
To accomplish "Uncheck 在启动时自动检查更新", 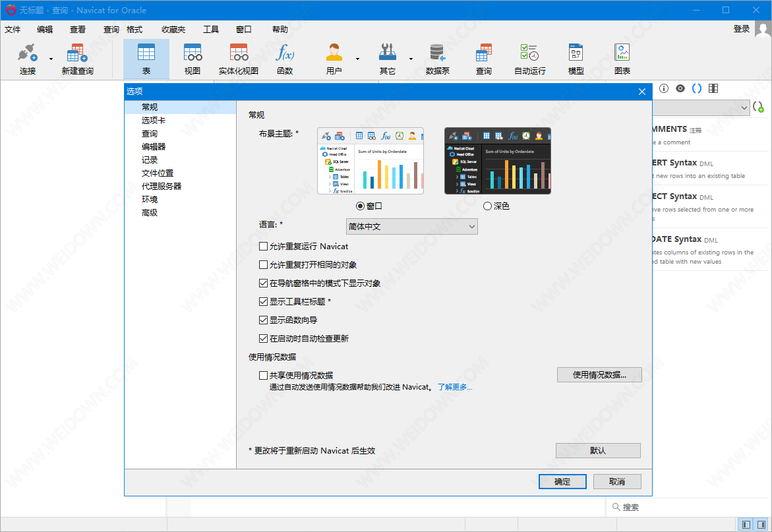I will (x=264, y=339).
